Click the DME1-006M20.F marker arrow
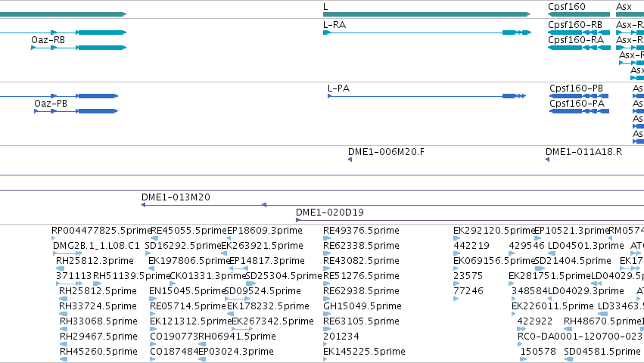 [x=350, y=160]
